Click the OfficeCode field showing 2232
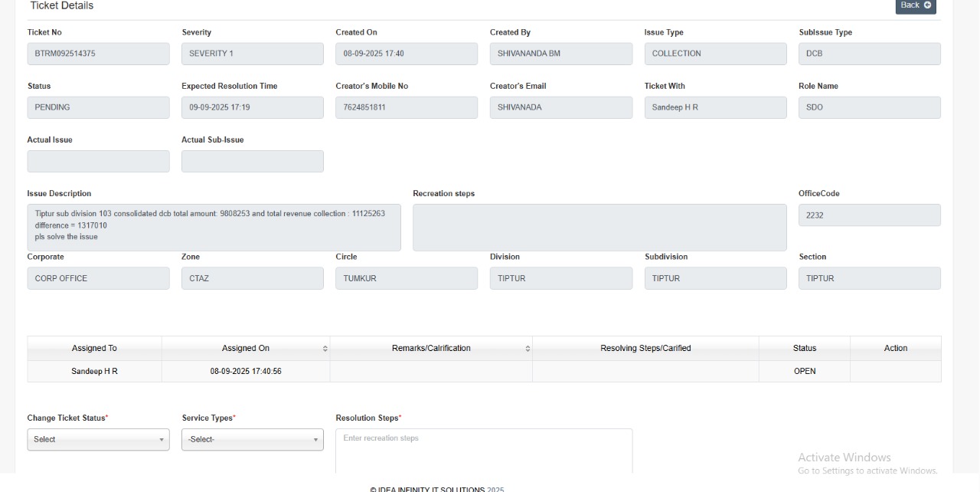Viewport: 980px width, 492px height. (869, 215)
